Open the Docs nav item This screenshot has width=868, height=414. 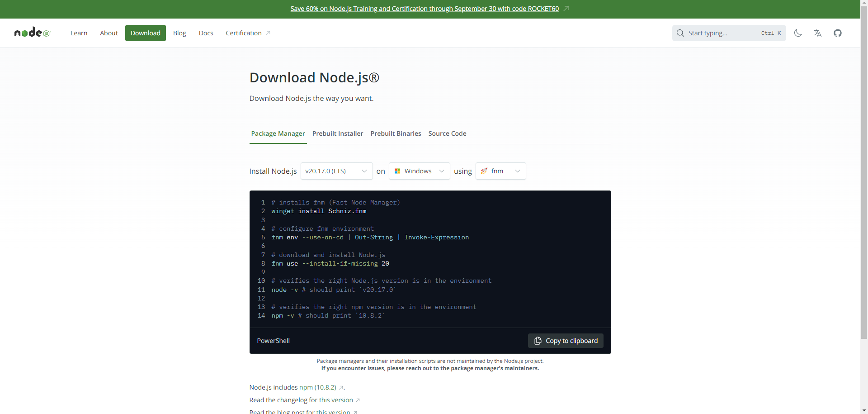pyautogui.click(x=206, y=33)
